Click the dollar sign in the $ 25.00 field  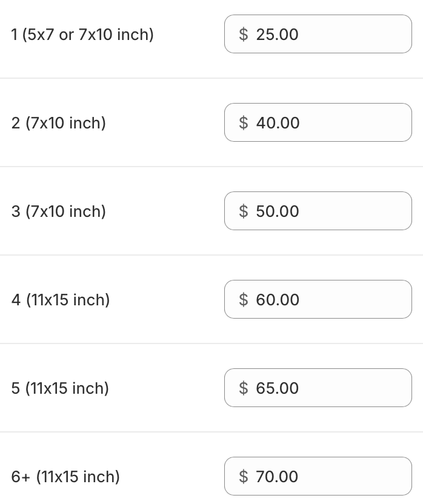click(244, 35)
